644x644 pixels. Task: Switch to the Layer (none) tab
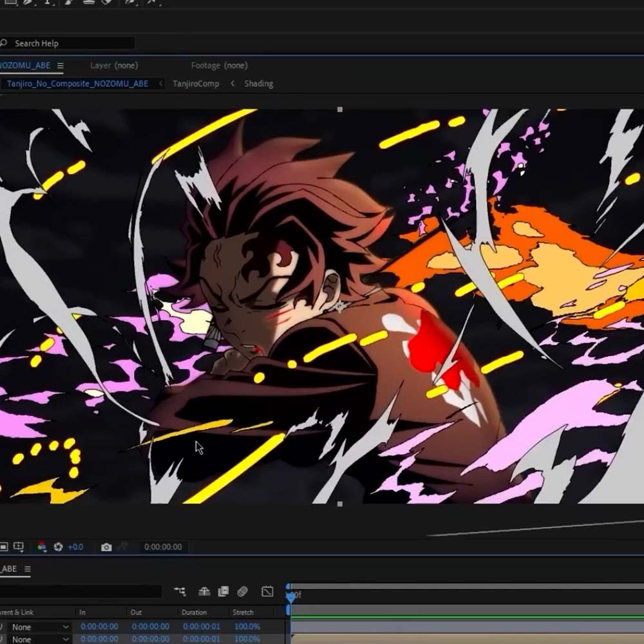113,66
